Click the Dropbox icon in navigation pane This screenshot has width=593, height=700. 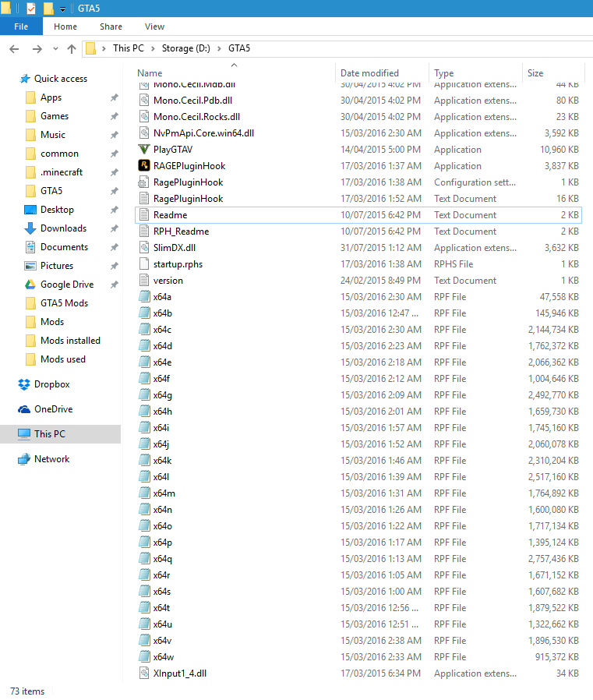[24, 384]
